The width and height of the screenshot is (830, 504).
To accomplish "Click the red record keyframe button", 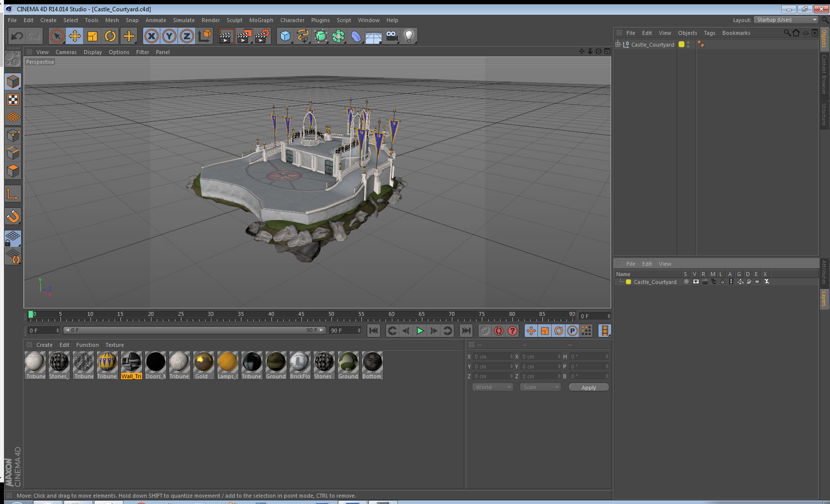I will [485, 331].
